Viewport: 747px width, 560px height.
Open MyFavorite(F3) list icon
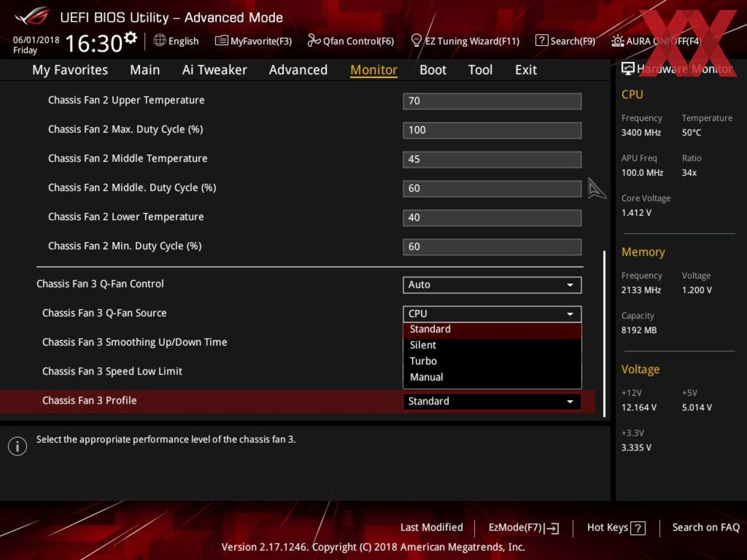[221, 41]
